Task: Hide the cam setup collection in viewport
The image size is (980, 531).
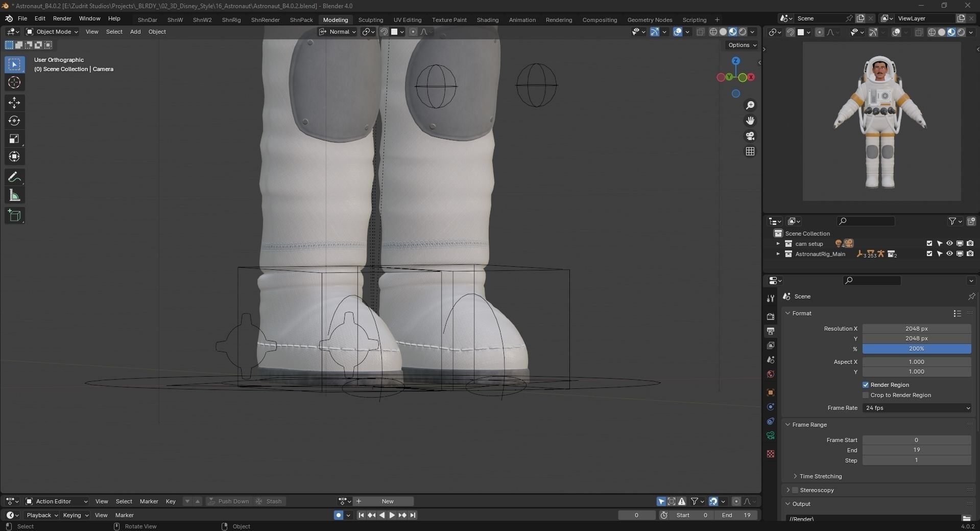Action: [949, 244]
